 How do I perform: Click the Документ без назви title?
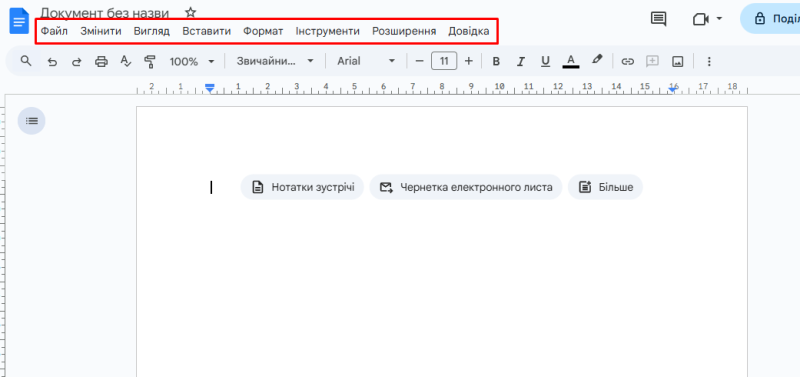click(105, 12)
